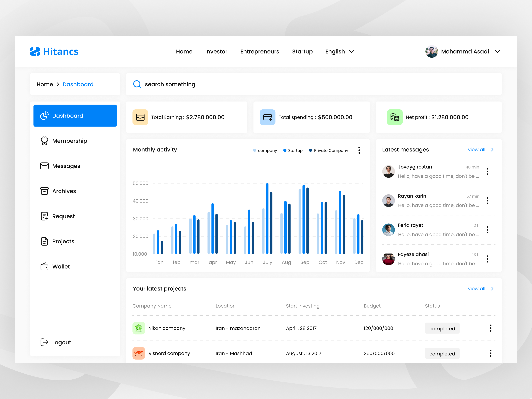Click Risnord company completed status badge
Viewport: 532px width, 399px height.
point(442,354)
